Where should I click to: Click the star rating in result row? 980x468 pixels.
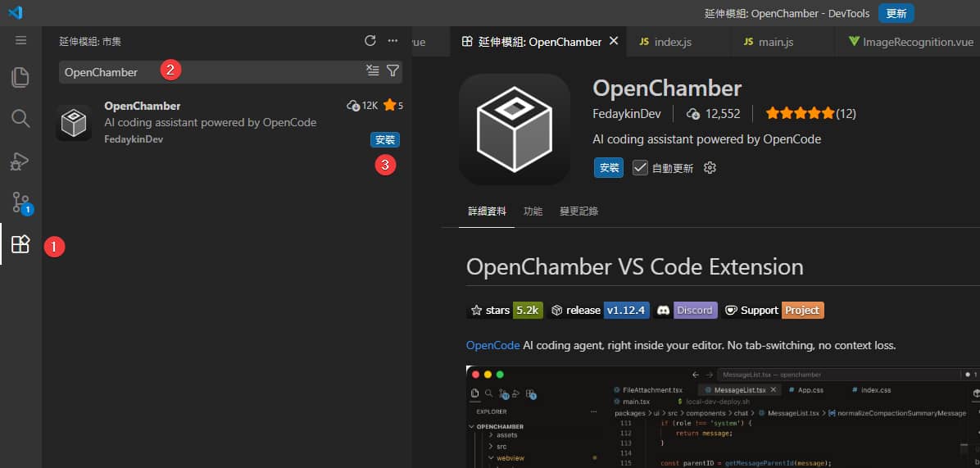(393, 106)
